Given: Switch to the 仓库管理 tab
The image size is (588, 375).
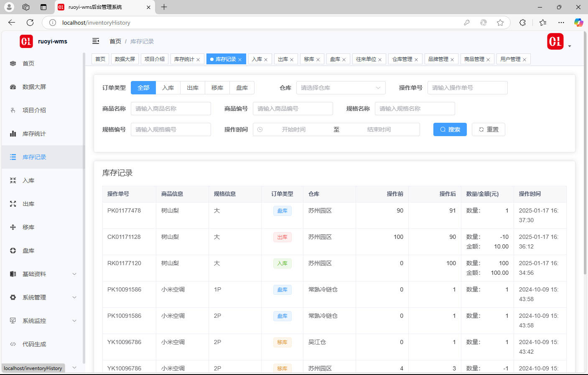Looking at the screenshot, I should click(x=402, y=59).
